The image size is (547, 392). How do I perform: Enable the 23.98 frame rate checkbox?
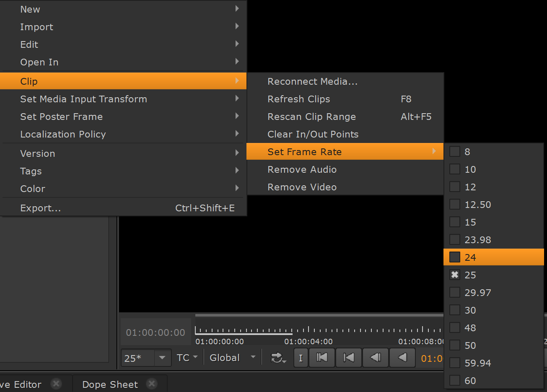454,239
